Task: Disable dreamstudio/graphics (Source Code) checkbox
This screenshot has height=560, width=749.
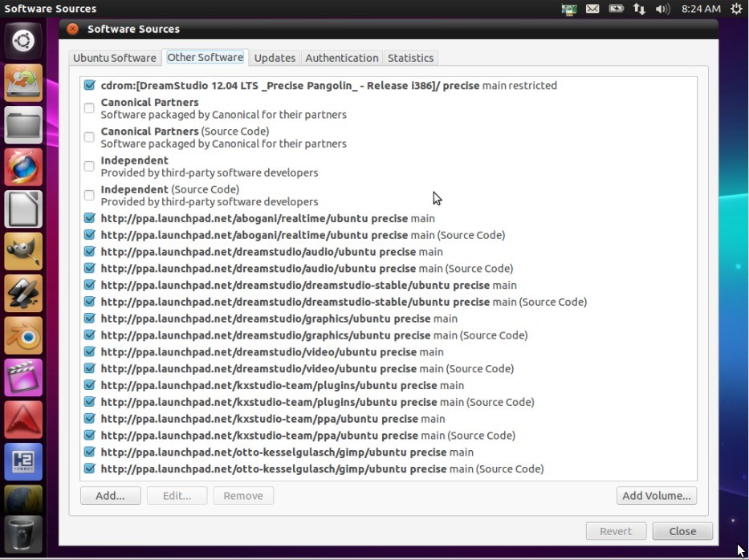Action: (x=89, y=335)
